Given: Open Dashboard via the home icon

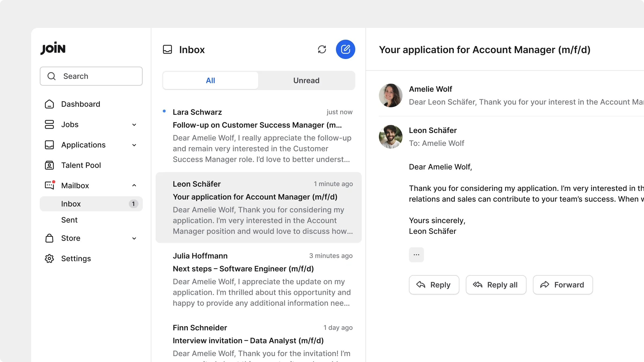Looking at the screenshot, I should [49, 104].
